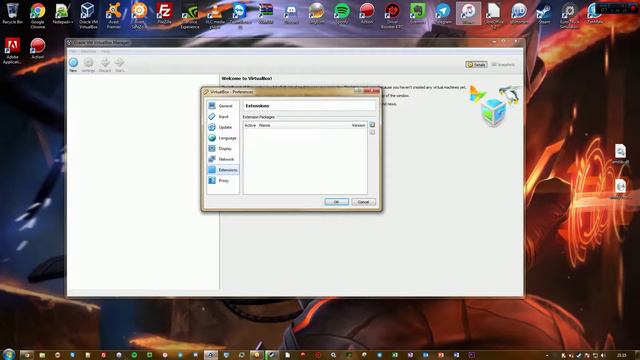This screenshot has height=360, width=640.
Task: Click the Details button in VirtualBox Manager
Action: click(x=476, y=64)
